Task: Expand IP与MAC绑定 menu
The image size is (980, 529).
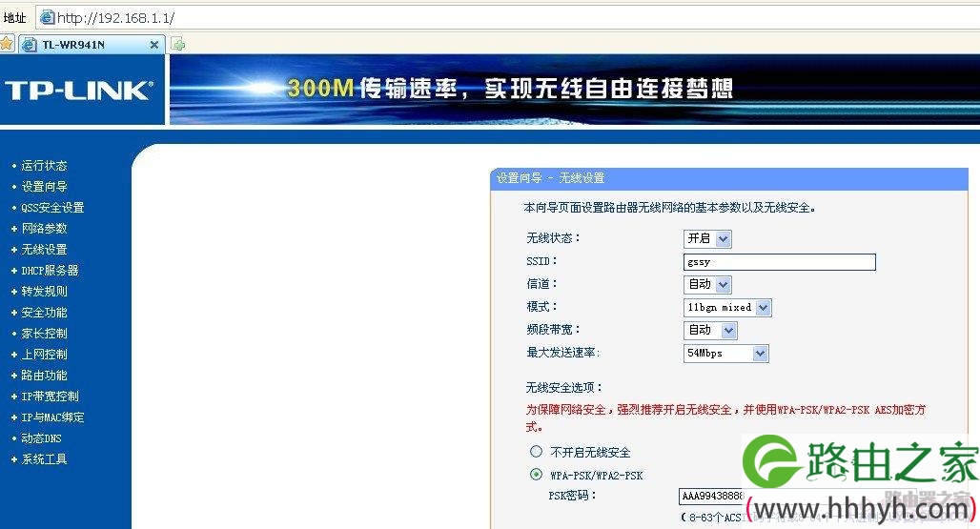Action: pos(52,417)
